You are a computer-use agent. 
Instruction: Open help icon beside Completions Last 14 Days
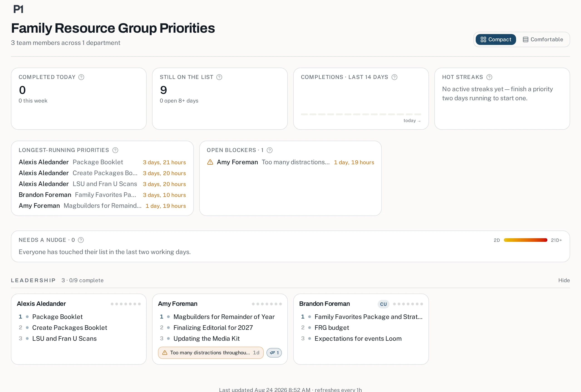[394, 77]
